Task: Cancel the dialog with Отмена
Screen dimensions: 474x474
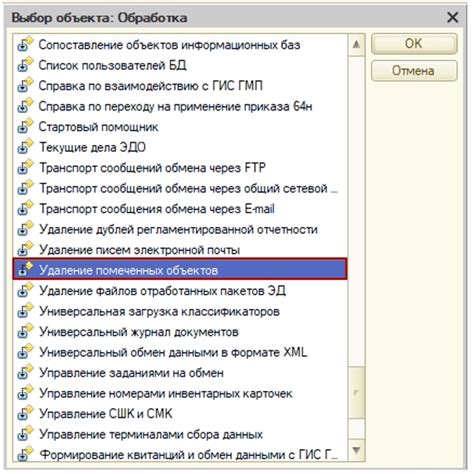Action: click(x=414, y=71)
